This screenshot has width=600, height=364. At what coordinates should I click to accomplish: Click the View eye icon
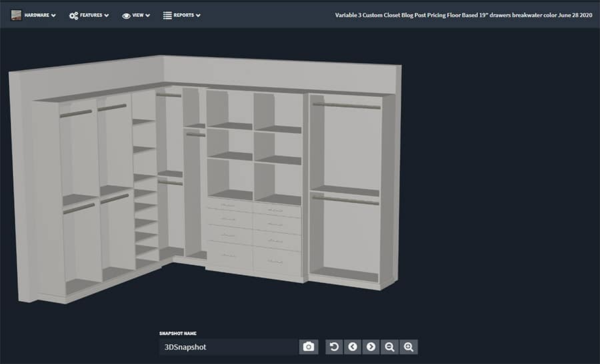pyautogui.click(x=126, y=16)
